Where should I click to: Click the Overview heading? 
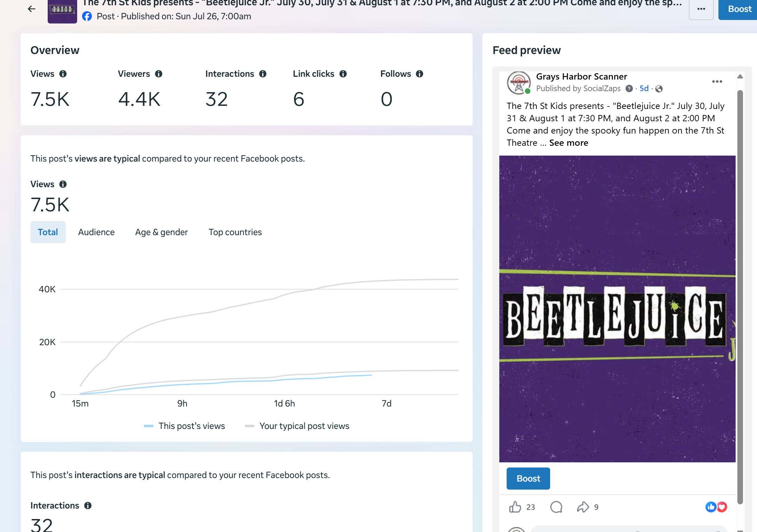coord(55,50)
